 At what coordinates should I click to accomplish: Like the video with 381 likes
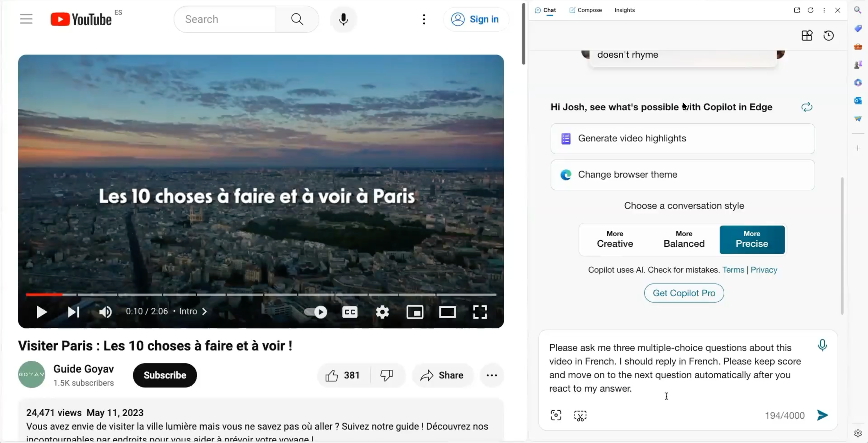tap(343, 375)
